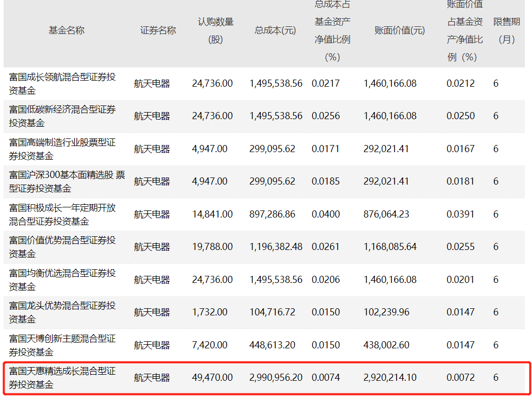Select fund name 富国均衡优选混合型证券投资基金

coord(62,280)
